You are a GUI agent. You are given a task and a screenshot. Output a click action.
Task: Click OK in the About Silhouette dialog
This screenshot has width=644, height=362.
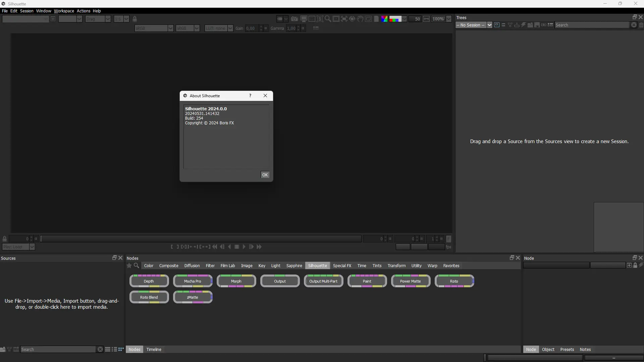(x=265, y=175)
